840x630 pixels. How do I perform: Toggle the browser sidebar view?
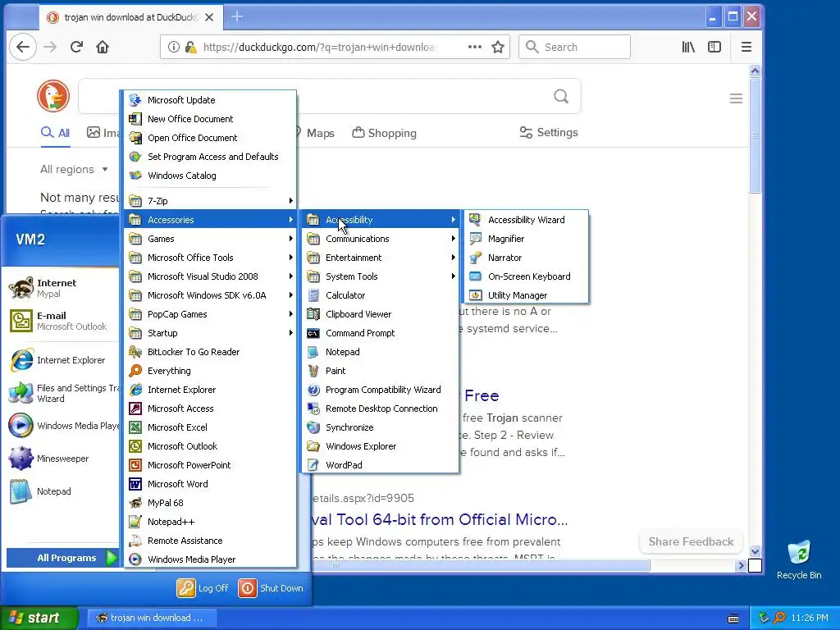coord(714,47)
